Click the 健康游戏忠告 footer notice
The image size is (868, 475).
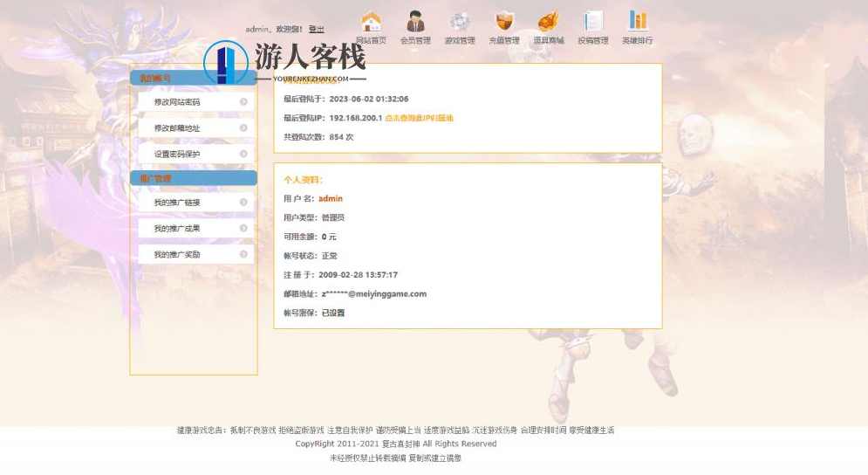pos(395,430)
